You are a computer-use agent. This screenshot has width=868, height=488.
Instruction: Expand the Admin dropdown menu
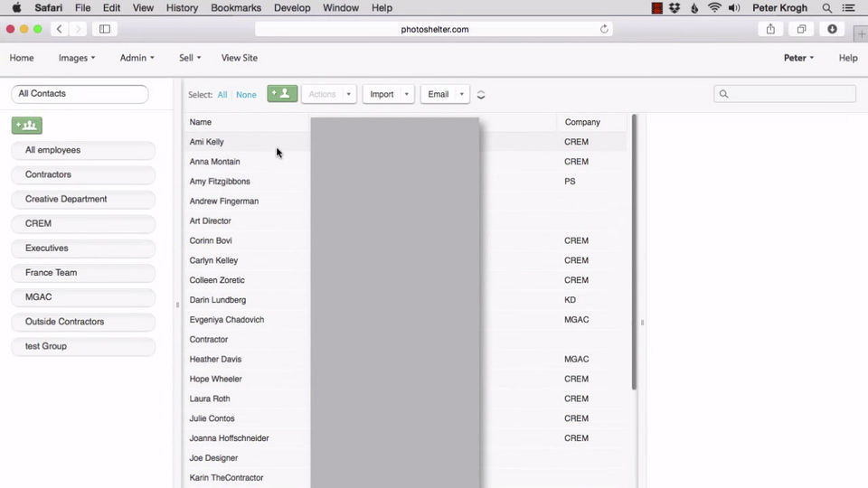(x=137, y=58)
